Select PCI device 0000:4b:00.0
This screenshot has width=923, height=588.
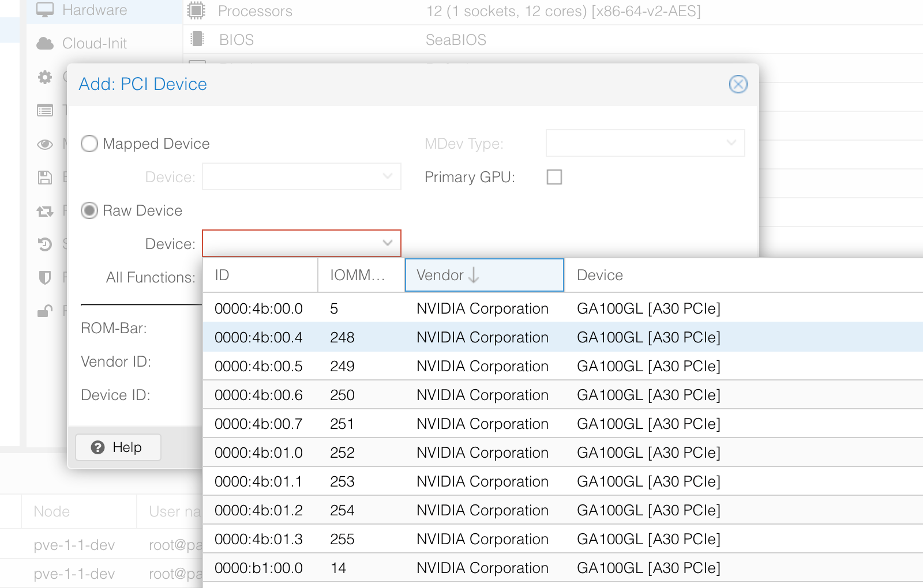click(563, 308)
